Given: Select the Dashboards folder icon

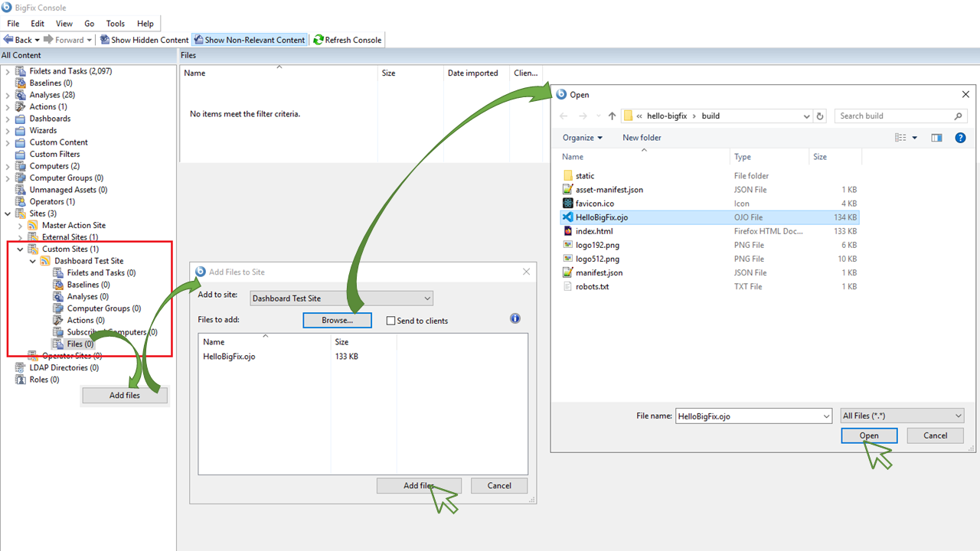Looking at the screenshot, I should coord(21,119).
